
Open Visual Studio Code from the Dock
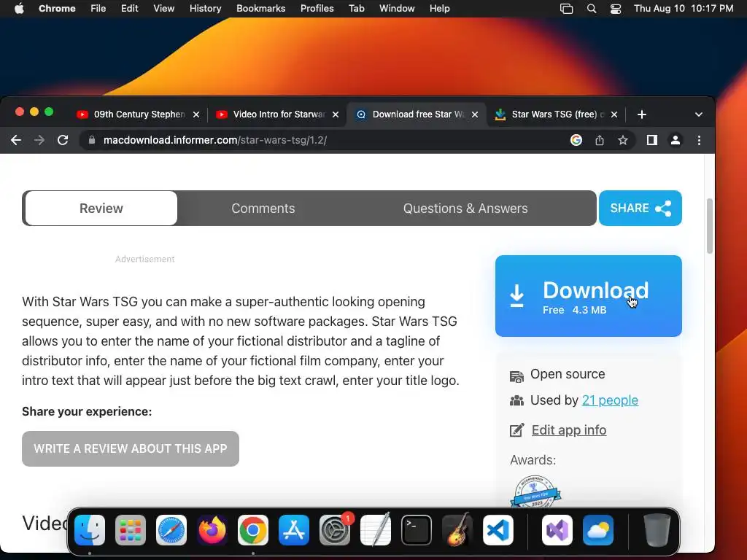498,530
